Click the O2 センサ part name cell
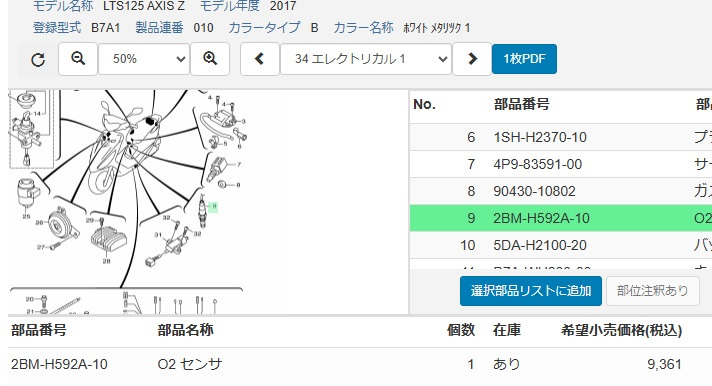The width and height of the screenshot is (712, 386). [x=190, y=364]
